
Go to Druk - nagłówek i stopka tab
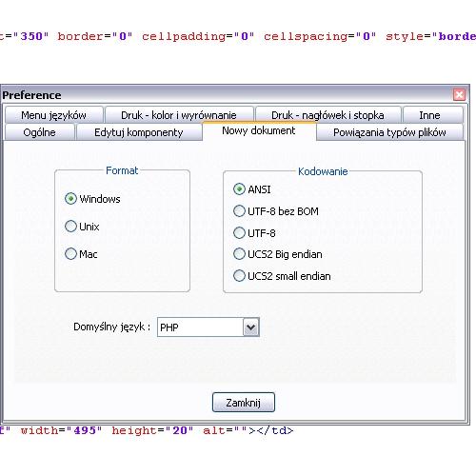pos(327,115)
